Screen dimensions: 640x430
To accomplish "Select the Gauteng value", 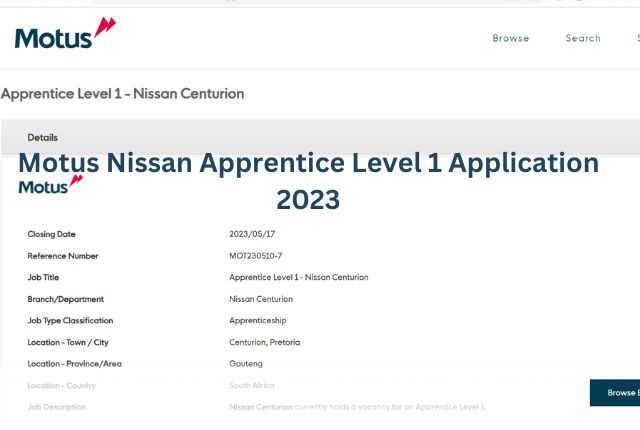I will 246,364.
